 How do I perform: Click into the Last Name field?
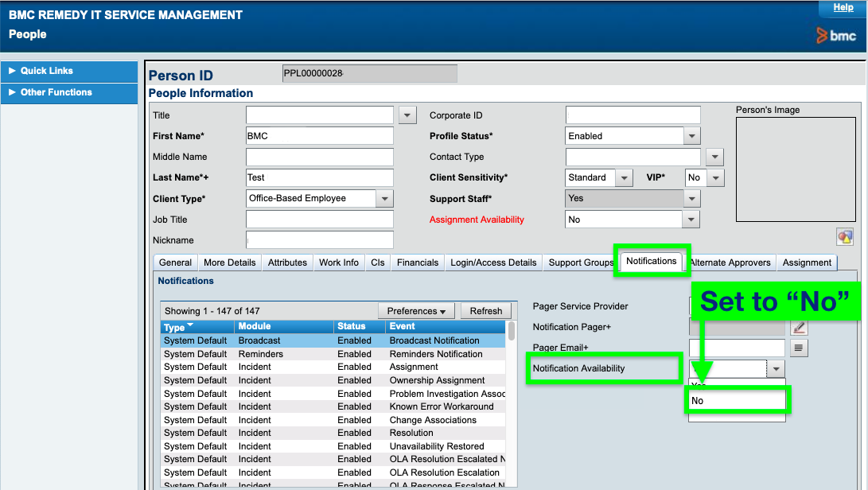pyautogui.click(x=319, y=177)
